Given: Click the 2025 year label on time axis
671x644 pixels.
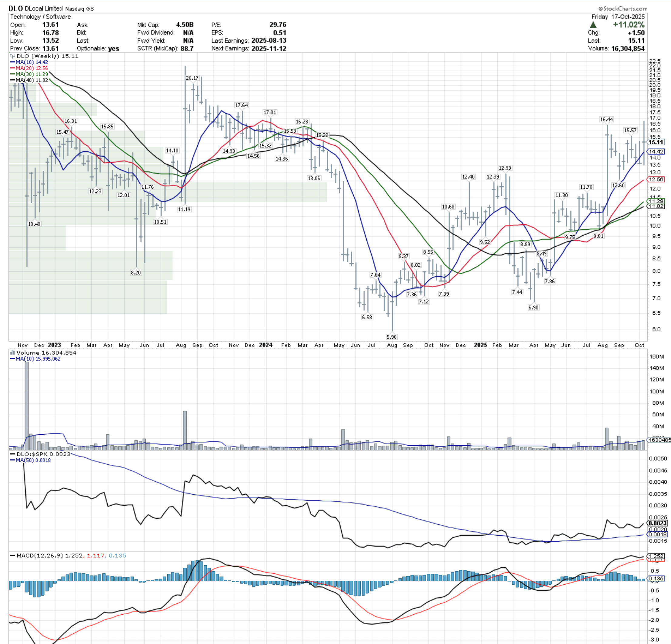Looking at the screenshot, I should tap(480, 345).
